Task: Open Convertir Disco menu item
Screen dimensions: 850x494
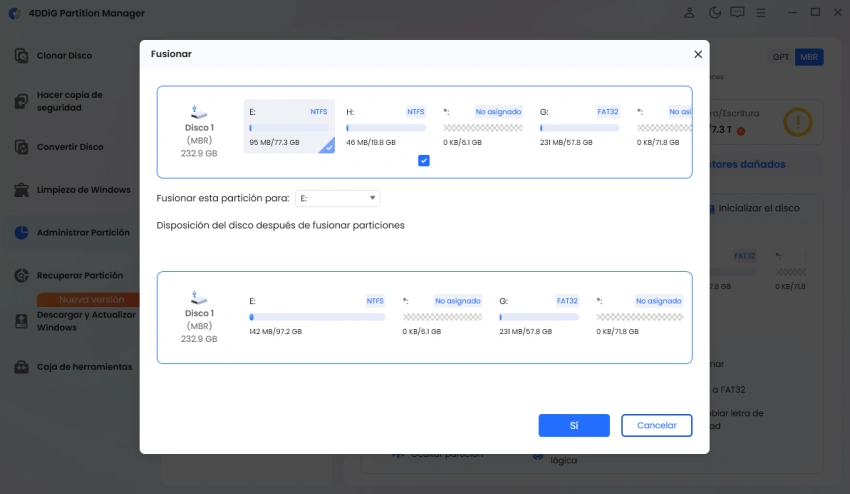Action: point(70,147)
